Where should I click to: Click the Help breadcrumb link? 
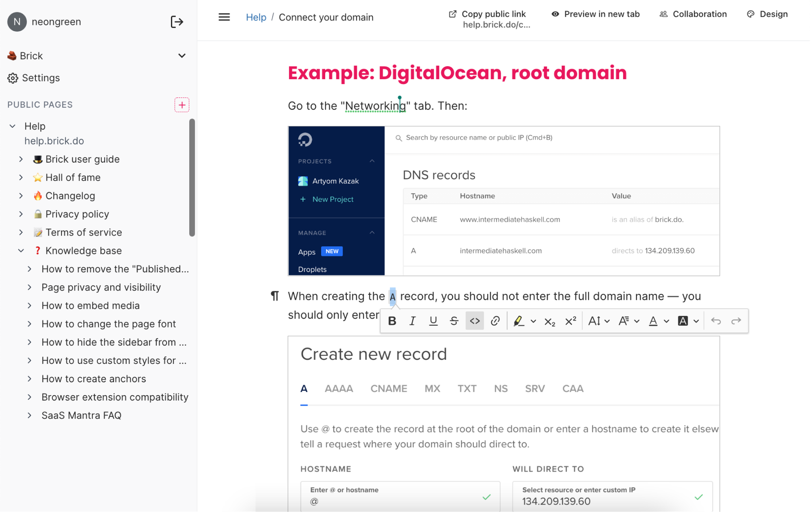pyautogui.click(x=256, y=17)
